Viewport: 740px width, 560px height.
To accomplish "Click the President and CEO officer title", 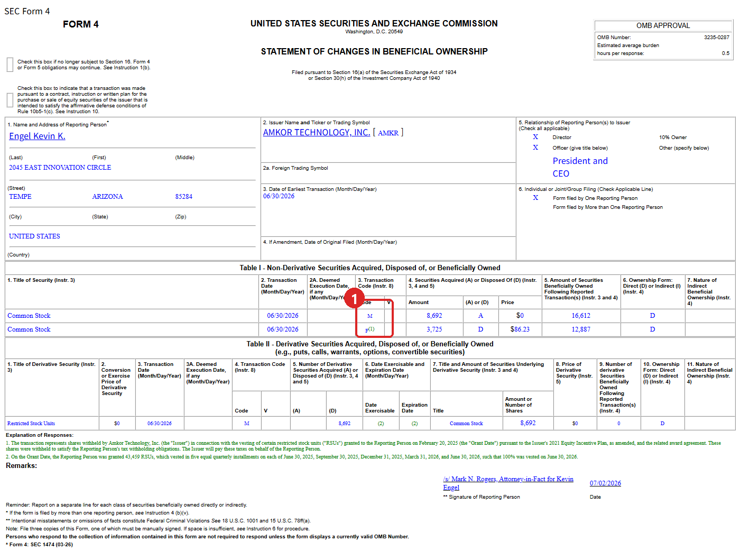I will click(580, 167).
